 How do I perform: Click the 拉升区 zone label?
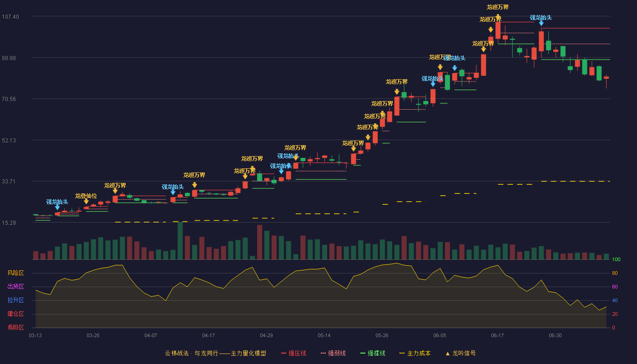[x=15, y=300]
